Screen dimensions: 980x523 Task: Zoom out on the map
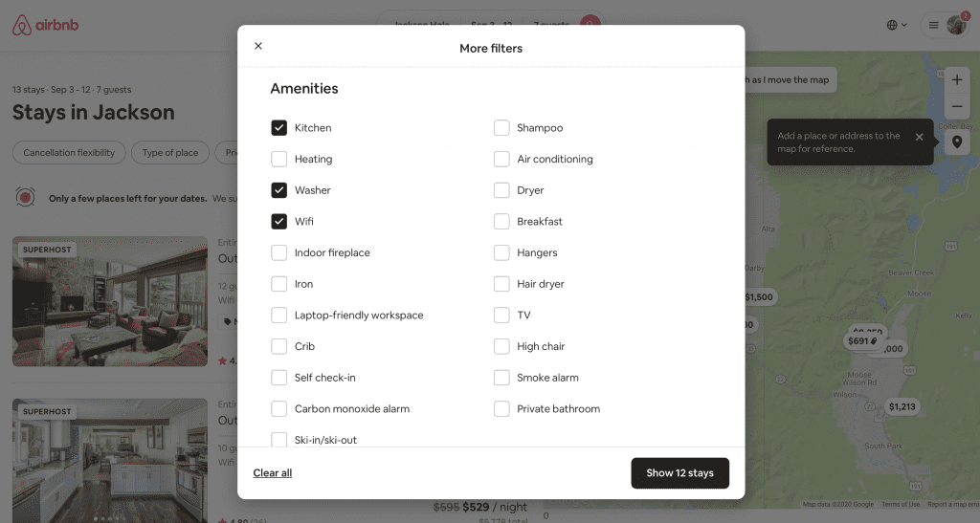click(957, 107)
